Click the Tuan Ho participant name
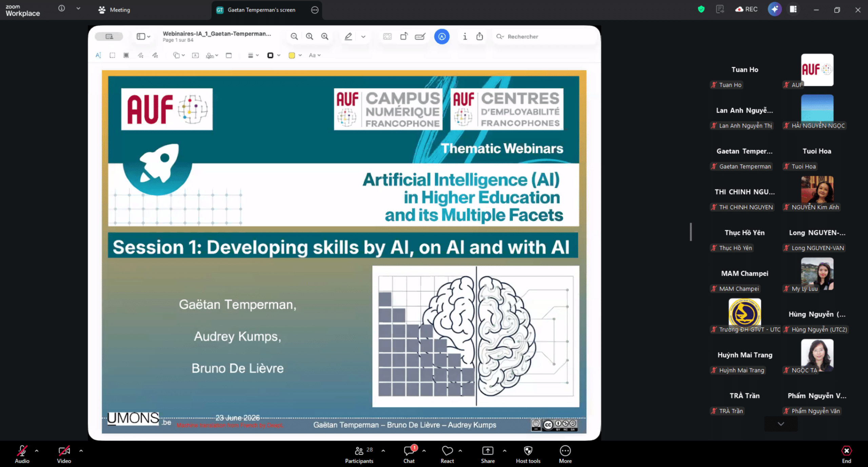This screenshot has height=467, width=868. 745,69
